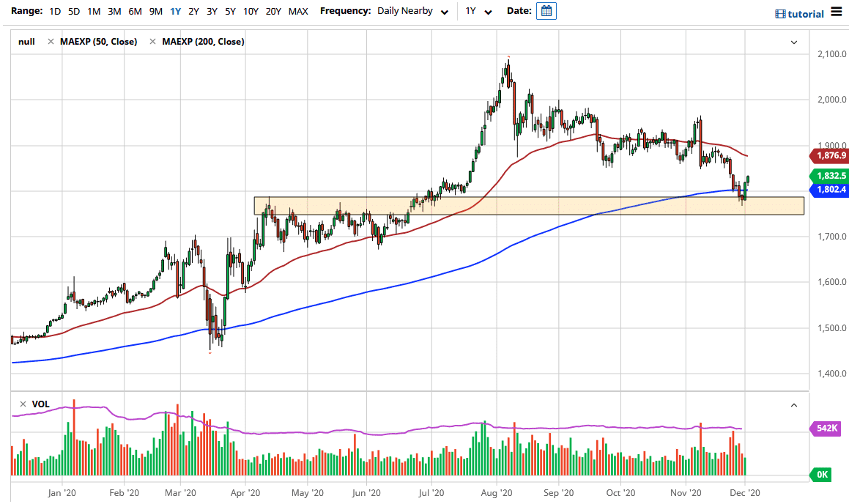Choose the 20Y range
849x504 pixels.
273,11
